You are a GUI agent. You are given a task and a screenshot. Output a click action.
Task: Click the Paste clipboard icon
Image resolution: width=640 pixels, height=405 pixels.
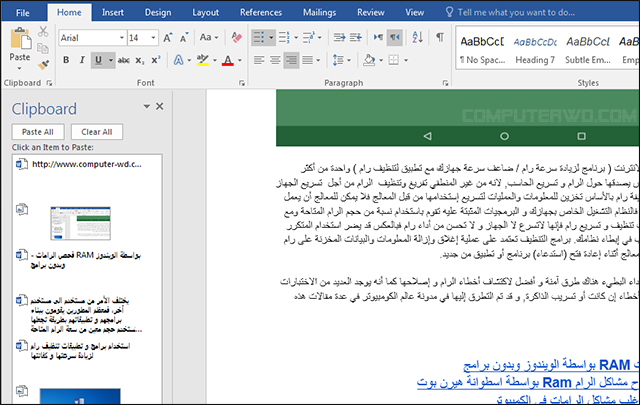point(20,38)
